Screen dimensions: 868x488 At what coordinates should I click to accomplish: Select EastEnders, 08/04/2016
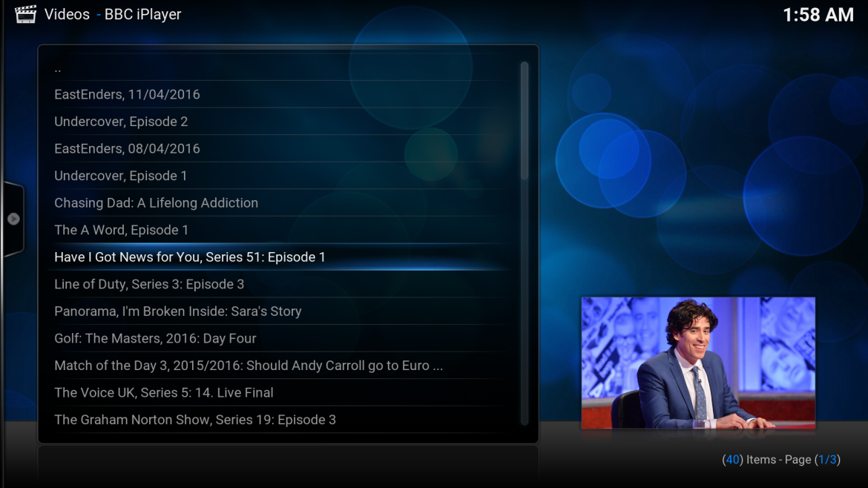coord(280,149)
